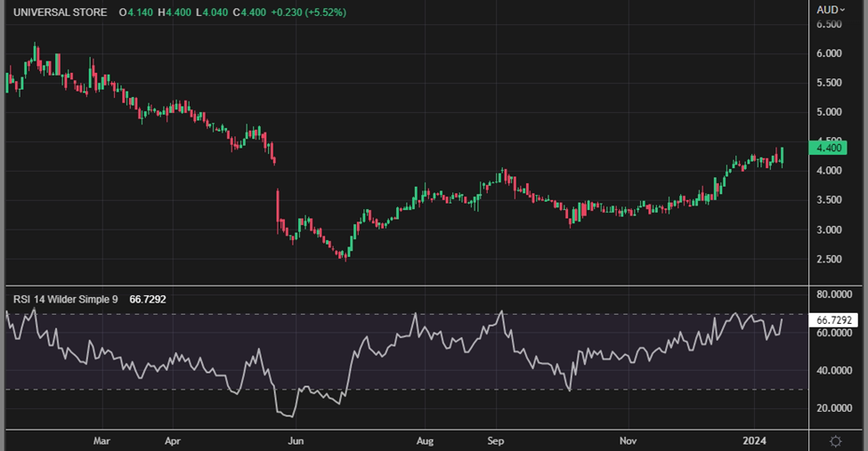
Task: Select the UNIVERSAL STORE symbol title
Action: (61, 12)
